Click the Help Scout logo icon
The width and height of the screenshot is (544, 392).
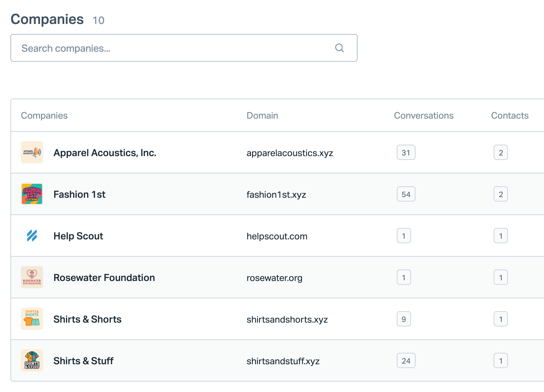32,236
